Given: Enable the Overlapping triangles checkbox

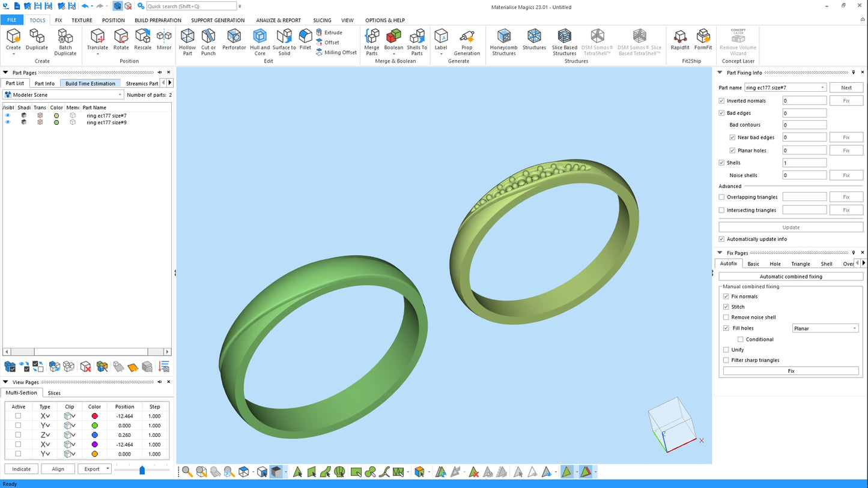Looking at the screenshot, I should pyautogui.click(x=721, y=197).
